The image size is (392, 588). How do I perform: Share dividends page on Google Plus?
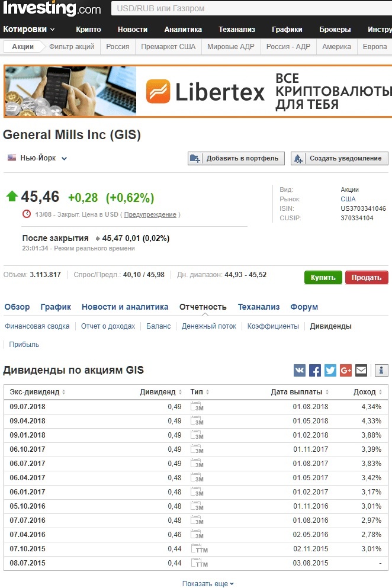[345, 371]
